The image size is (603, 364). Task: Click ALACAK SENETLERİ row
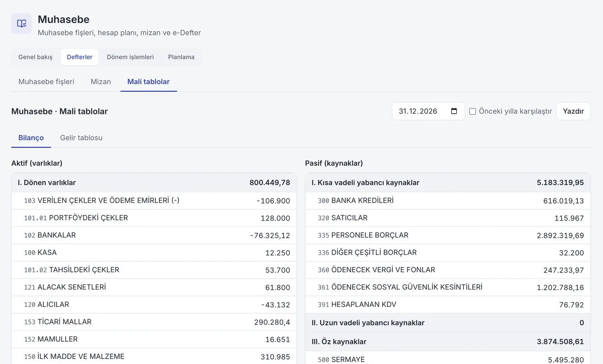(x=154, y=287)
